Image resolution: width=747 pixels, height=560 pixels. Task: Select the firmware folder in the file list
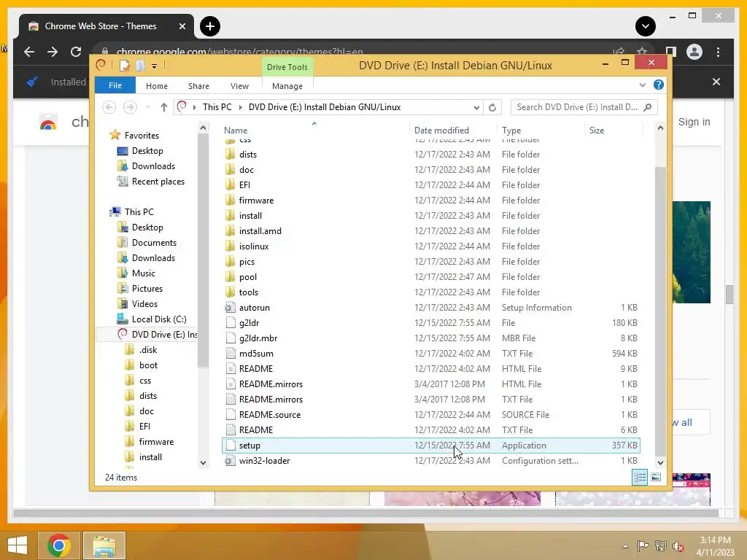tap(256, 201)
